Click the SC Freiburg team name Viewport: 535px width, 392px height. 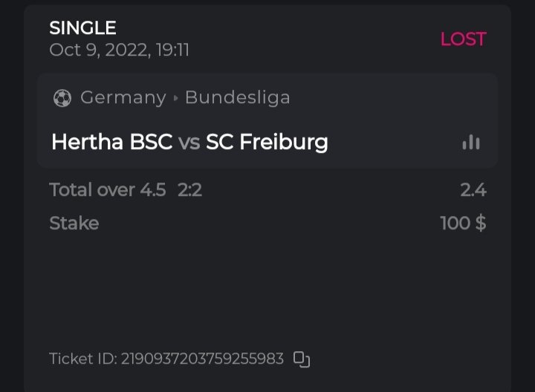[267, 142]
